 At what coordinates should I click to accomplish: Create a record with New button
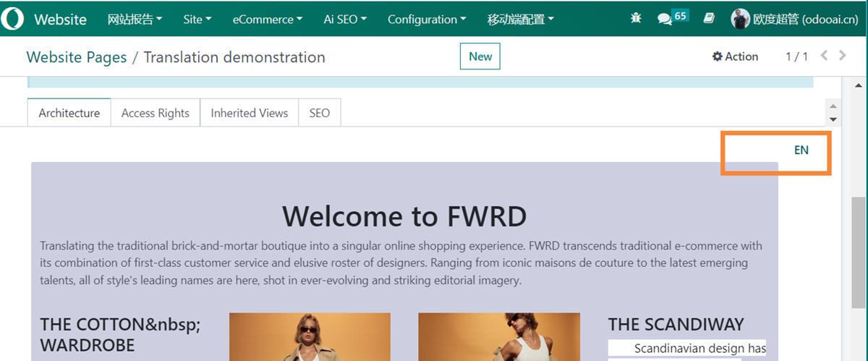pyautogui.click(x=480, y=56)
